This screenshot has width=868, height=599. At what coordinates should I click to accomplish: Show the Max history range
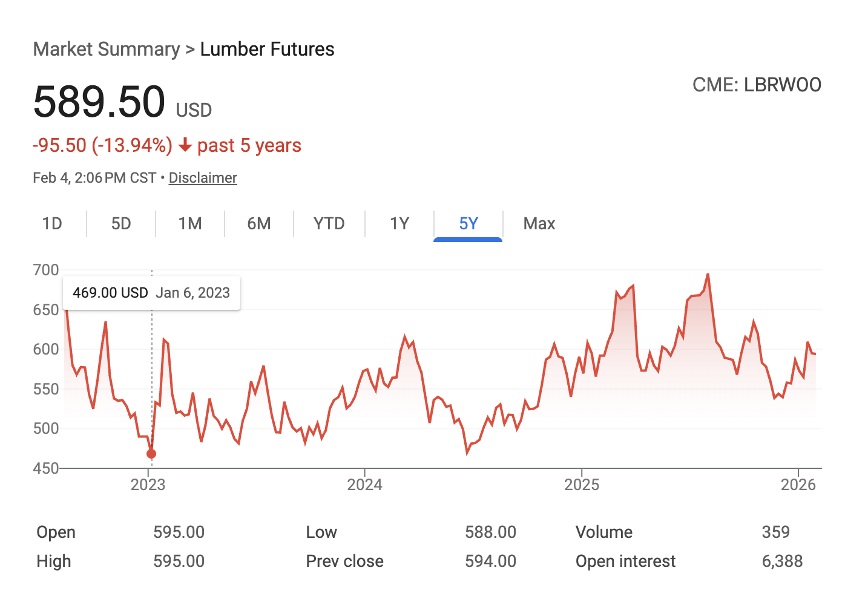[539, 224]
